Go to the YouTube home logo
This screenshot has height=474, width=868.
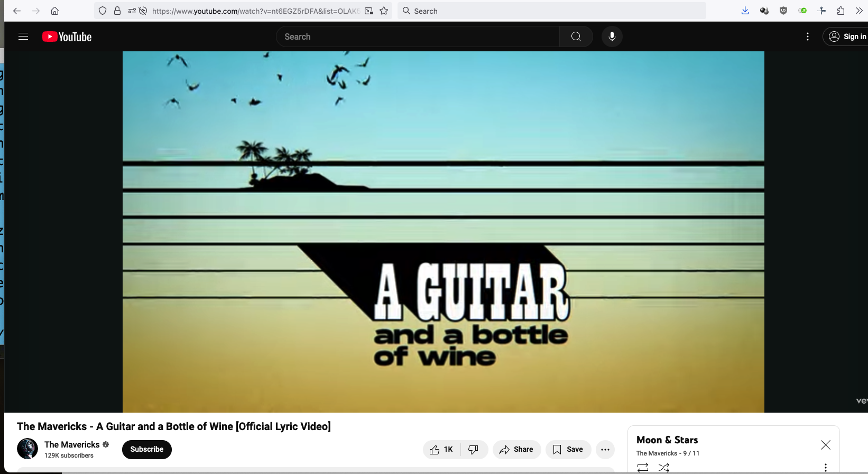tap(67, 37)
